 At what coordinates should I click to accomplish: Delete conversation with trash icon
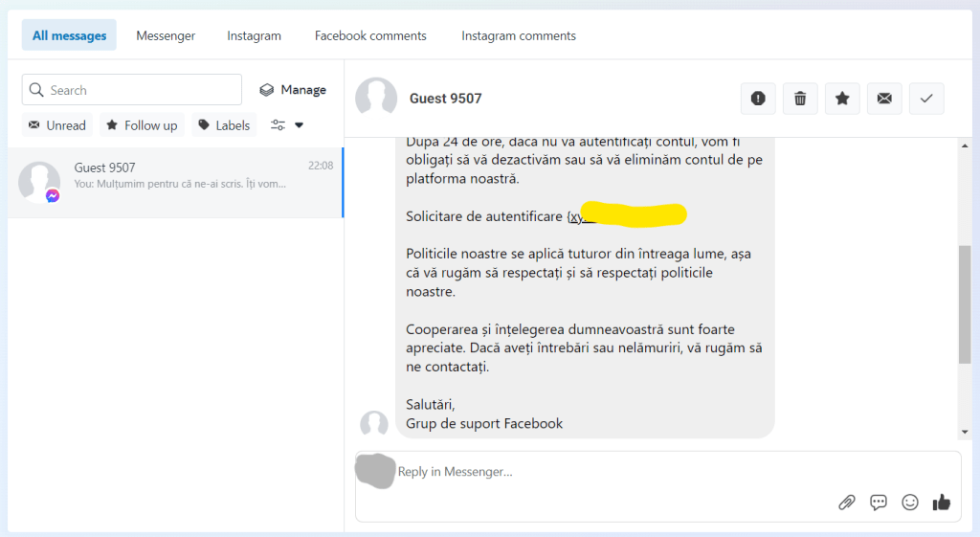point(800,99)
